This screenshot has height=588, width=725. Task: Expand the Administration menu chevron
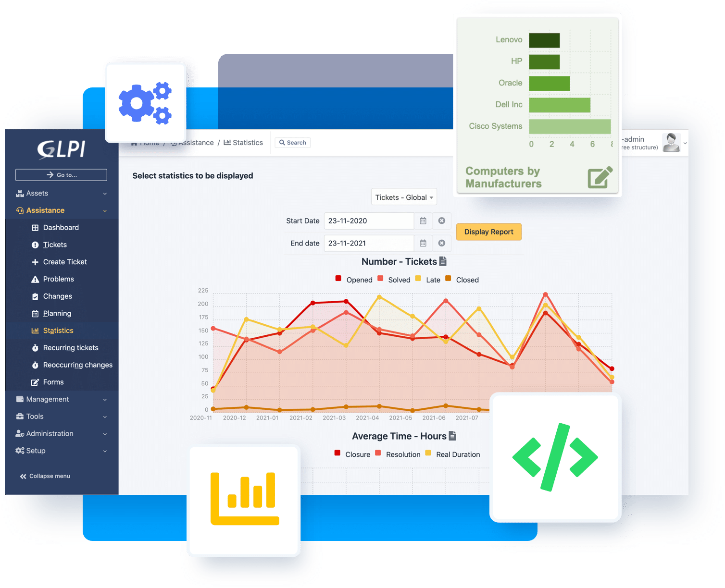[105, 434]
